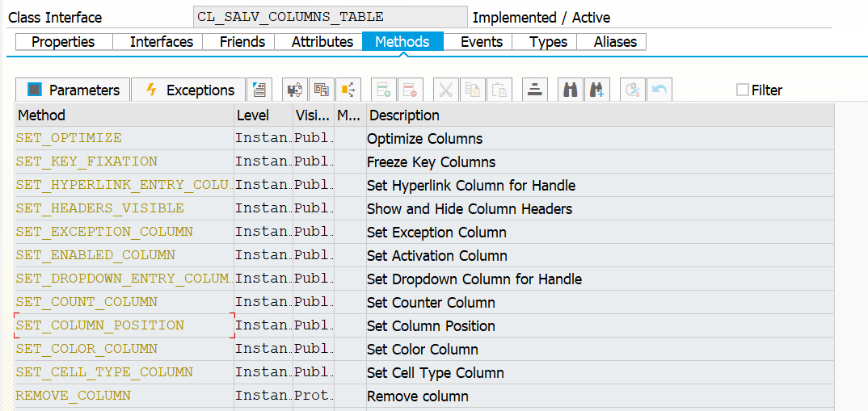Viewport: 868px width, 411px height.
Task: Select method SET_ENABLED_COLUMN
Action: coord(124,255)
